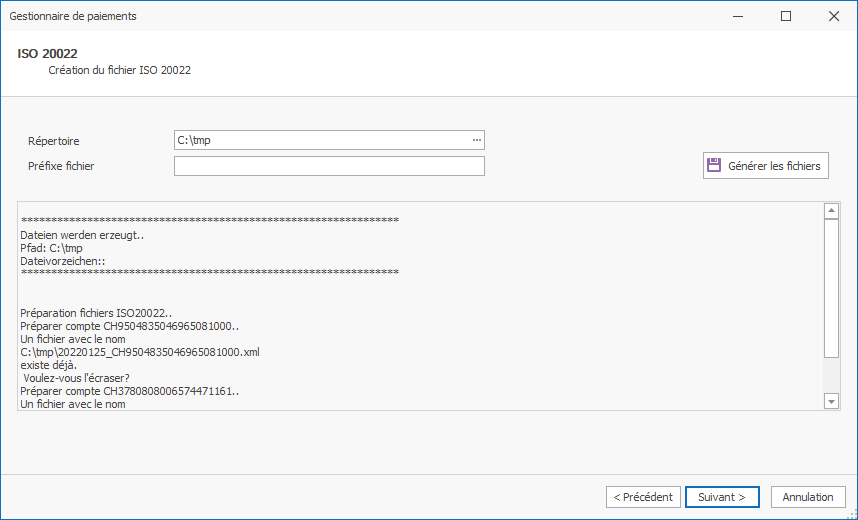Click the xml file path in the log
858x520 pixels.
[x=140, y=352]
